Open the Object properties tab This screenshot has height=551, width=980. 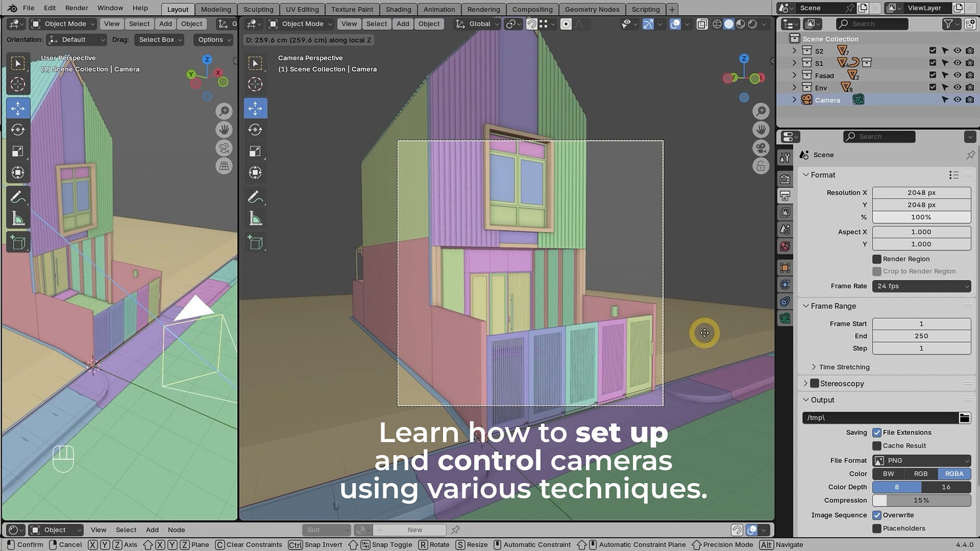click(x=785, y=268)
